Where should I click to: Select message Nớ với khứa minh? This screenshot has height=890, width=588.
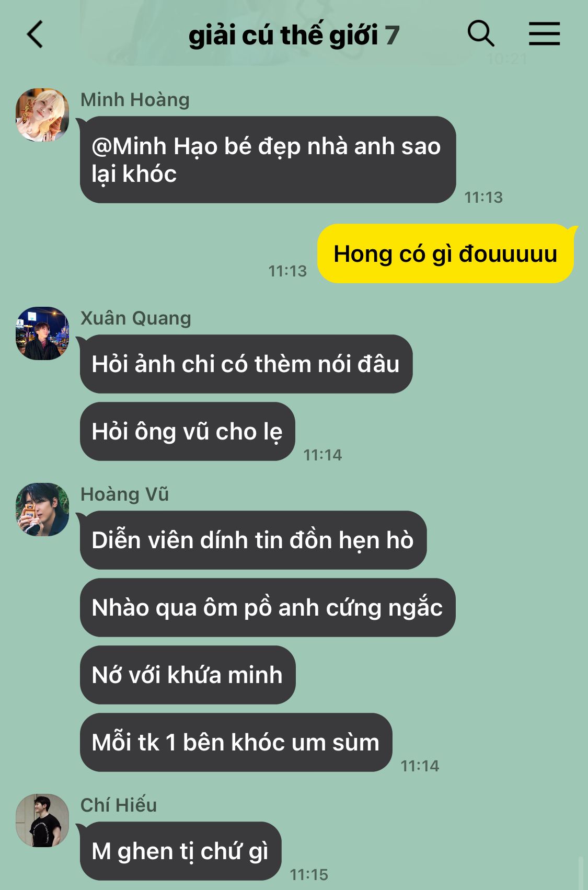click(188, 675)
